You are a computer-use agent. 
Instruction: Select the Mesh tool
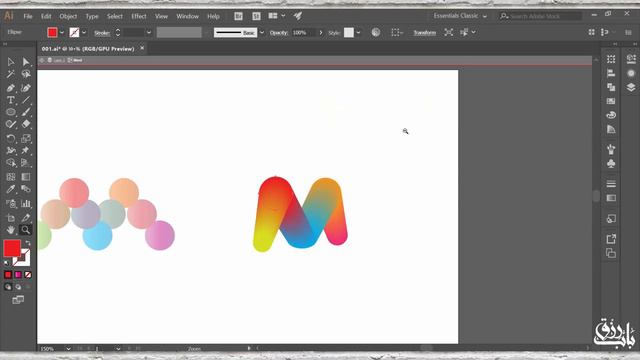(11, 177)
